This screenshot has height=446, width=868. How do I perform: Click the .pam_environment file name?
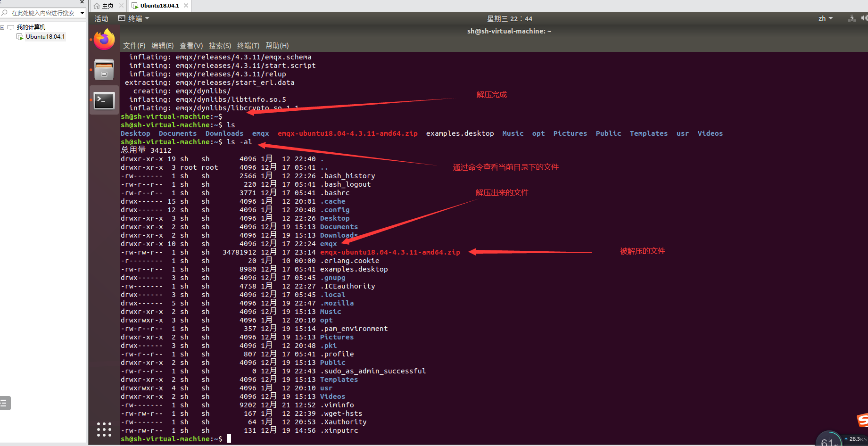(x=354, y=329)
